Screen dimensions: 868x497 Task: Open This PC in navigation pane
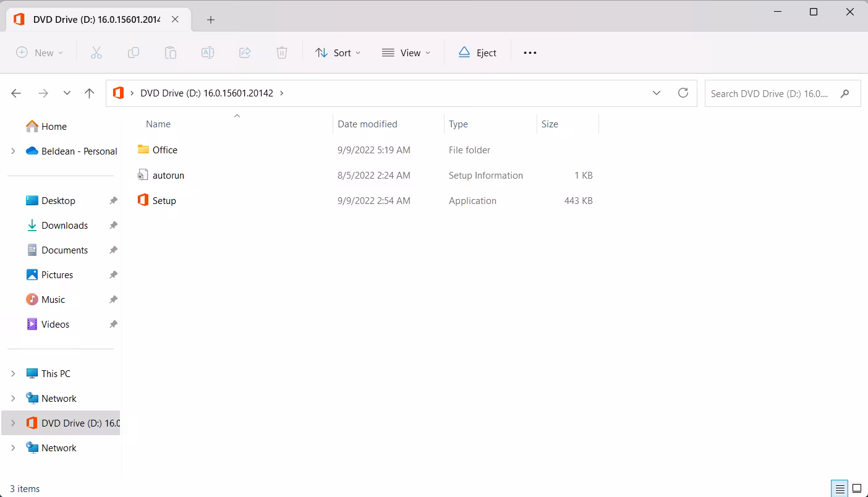pyautogui.click(x=56, y=373)
